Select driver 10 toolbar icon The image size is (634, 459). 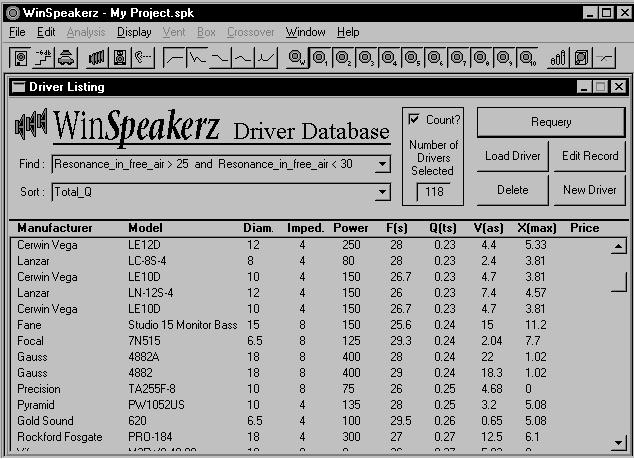pyautogui.click(x=527, y=58)
